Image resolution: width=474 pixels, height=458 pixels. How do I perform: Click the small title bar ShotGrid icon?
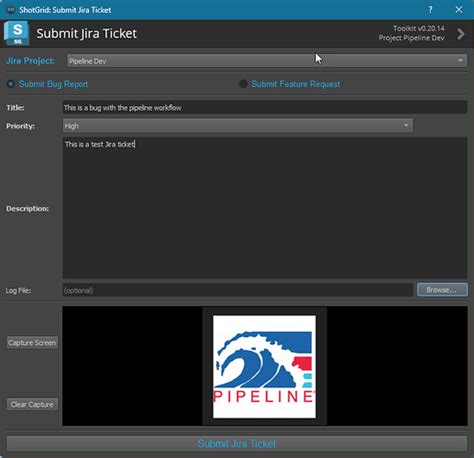[11, 10]
